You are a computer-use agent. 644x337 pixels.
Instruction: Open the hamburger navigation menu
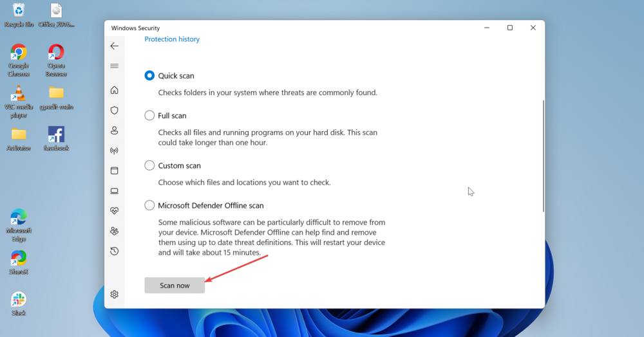pos(115,66)
